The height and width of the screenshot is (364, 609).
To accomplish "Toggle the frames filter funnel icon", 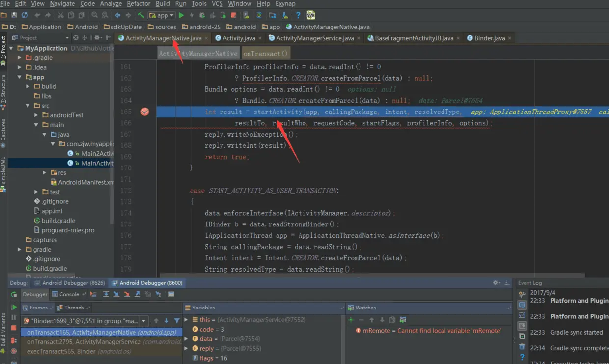I will (x=177, y=321).
